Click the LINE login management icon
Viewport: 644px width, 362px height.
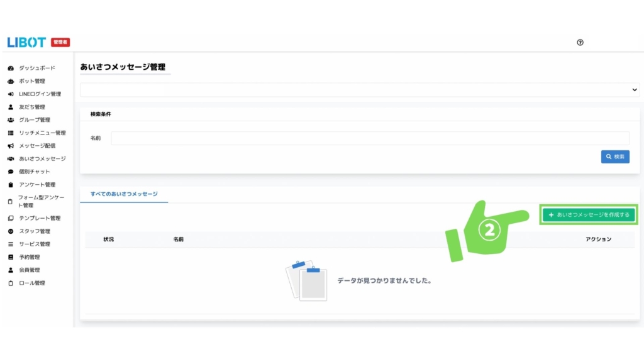11,94
